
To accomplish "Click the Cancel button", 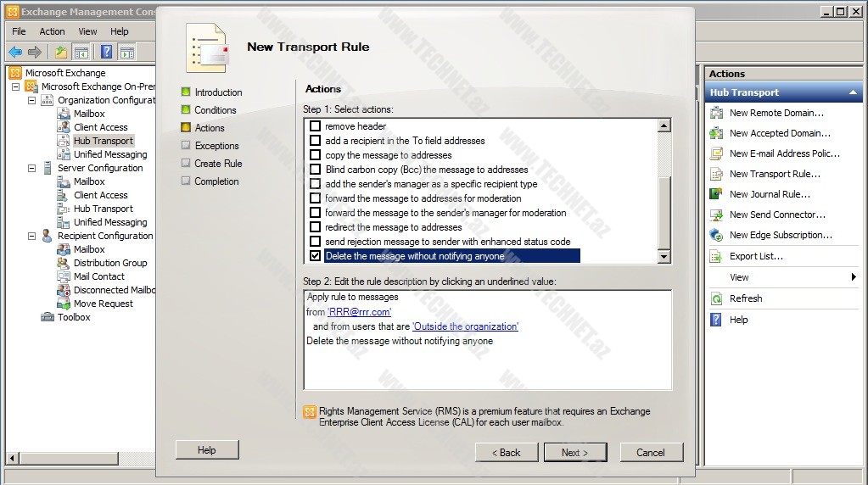I will tap(651, 453).
